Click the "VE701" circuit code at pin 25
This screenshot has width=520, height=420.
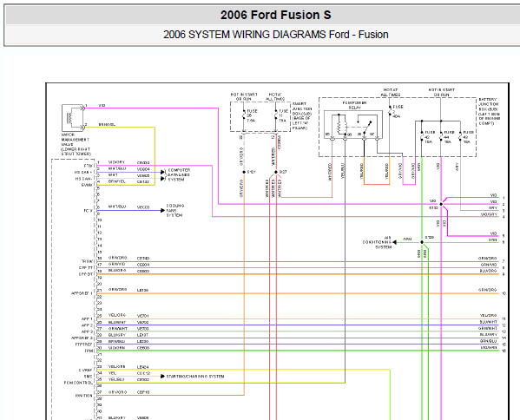[143, 316]
